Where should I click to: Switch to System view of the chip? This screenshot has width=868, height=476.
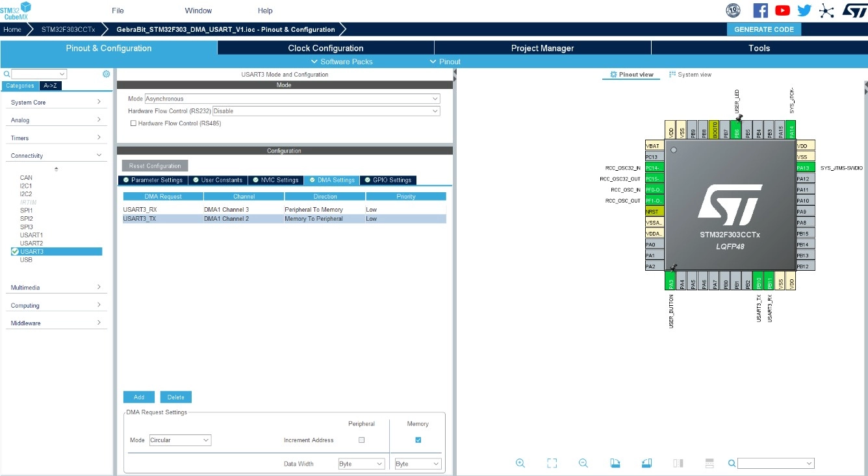coord(690,75)
